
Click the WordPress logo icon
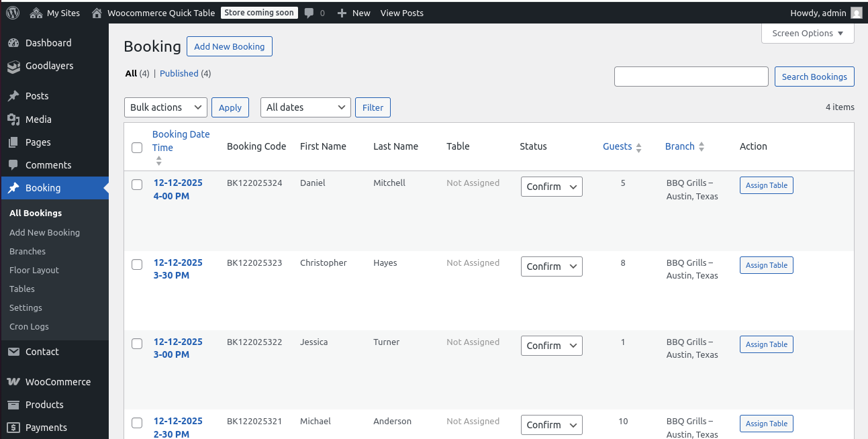click(13, 13)
